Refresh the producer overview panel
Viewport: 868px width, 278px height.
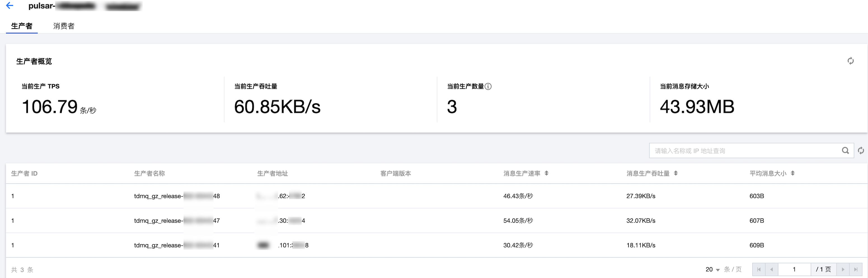[x=850, y=61]
